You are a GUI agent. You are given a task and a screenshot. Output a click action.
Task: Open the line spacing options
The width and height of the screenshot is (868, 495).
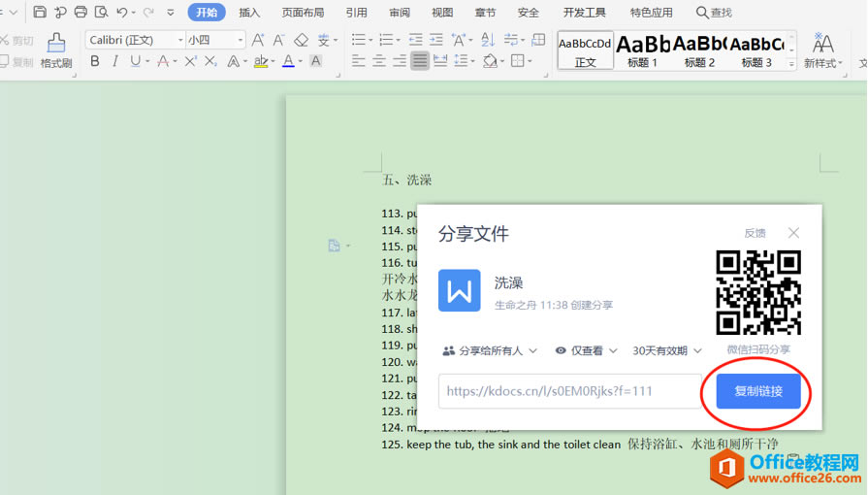click(461, 61)
